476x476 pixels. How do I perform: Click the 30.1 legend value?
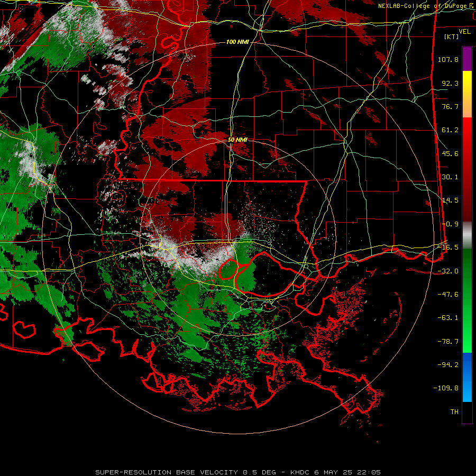coord(450,177)
